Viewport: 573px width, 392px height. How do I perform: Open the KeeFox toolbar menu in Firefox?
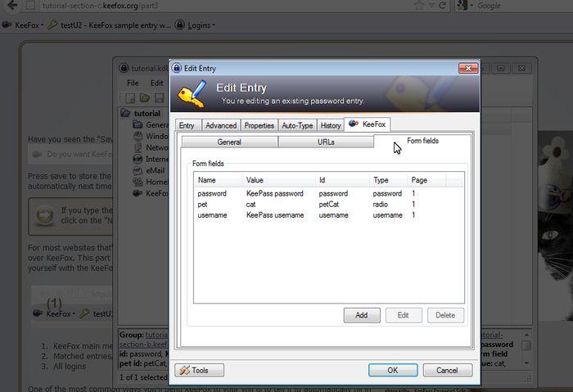tap(23, 25)
